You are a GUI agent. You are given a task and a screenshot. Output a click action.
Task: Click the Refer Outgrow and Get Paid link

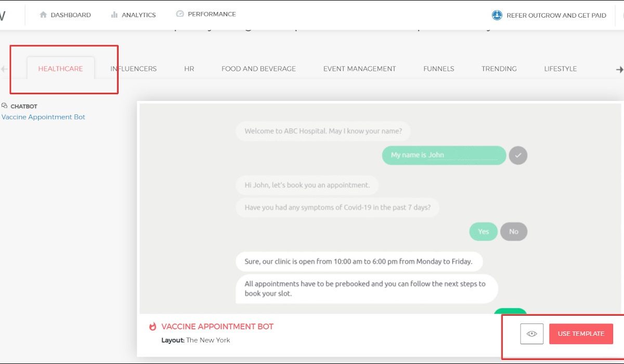click(x=556, y=16)
